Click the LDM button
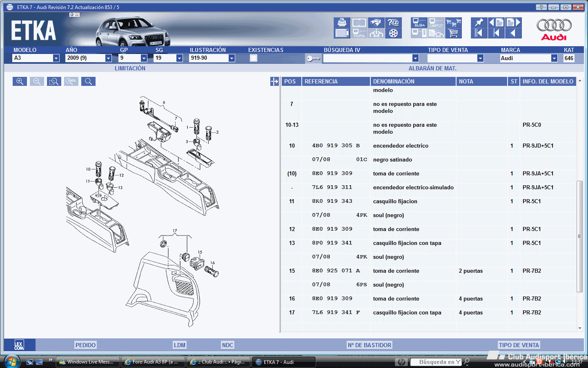The width and height of the screenshot is (588, 368). (x=180, y=345)
